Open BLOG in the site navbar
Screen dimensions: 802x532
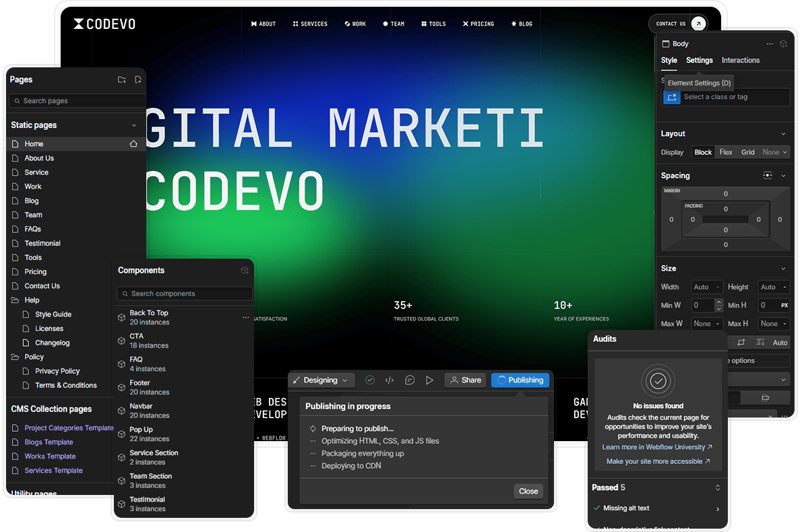pos(522,24)
